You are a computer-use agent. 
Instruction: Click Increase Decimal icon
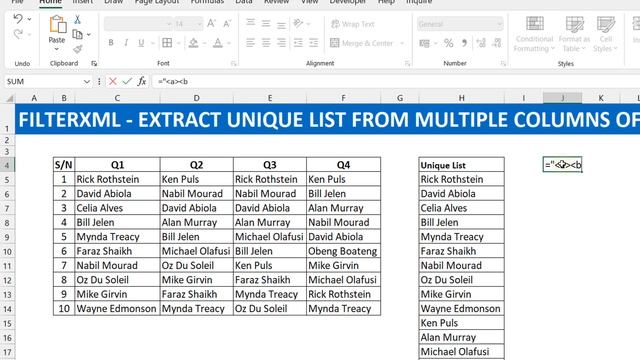click(481, 43)
